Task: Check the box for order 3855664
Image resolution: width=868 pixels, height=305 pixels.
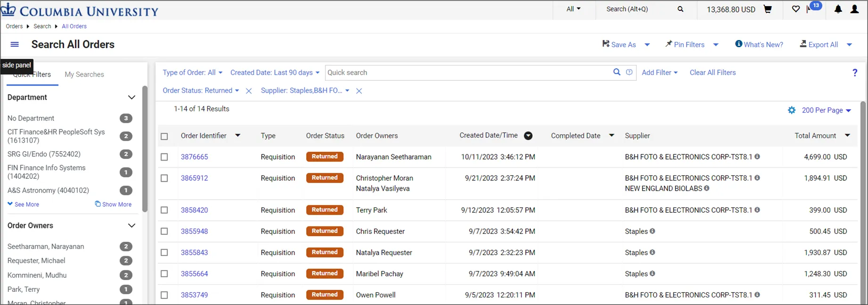Action: (164, 274)
